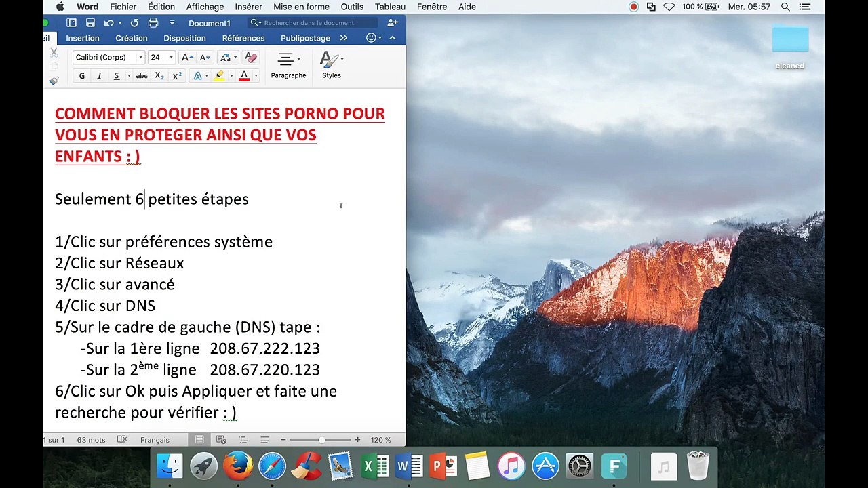
Task: Open CCleaner from the Dock
Action: point(307,466)
